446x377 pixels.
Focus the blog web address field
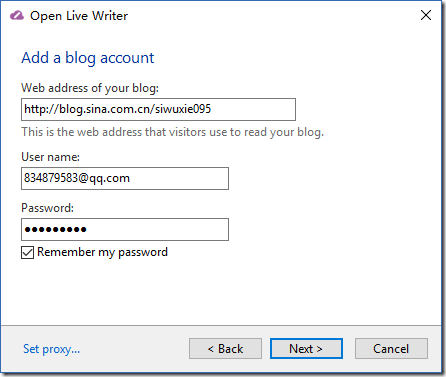click(x=158, y=109)
